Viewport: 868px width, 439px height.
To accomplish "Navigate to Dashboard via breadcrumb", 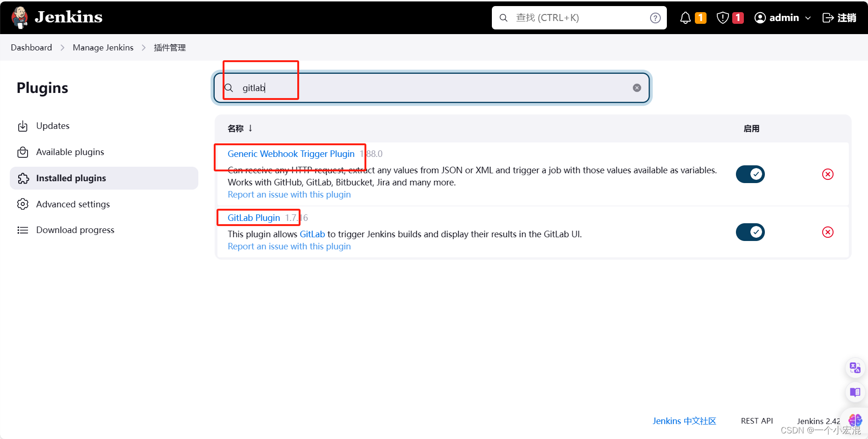I will coord(31,47).
